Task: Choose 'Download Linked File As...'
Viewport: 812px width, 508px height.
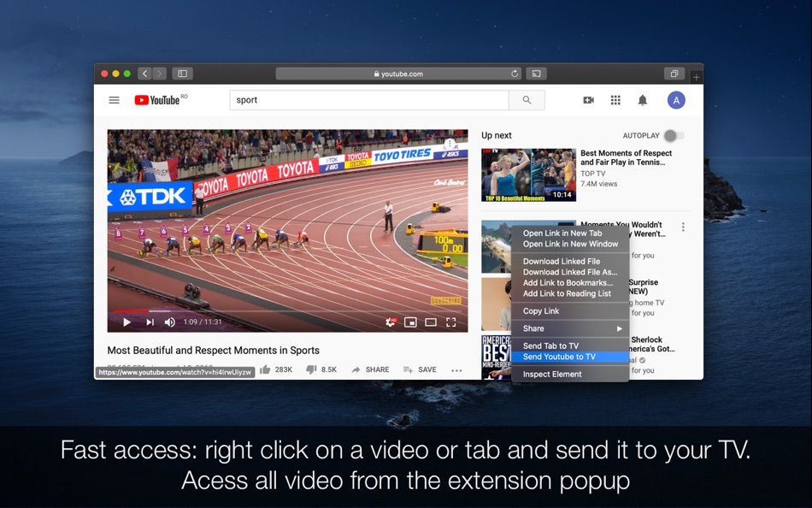Action: click(569, 272)
